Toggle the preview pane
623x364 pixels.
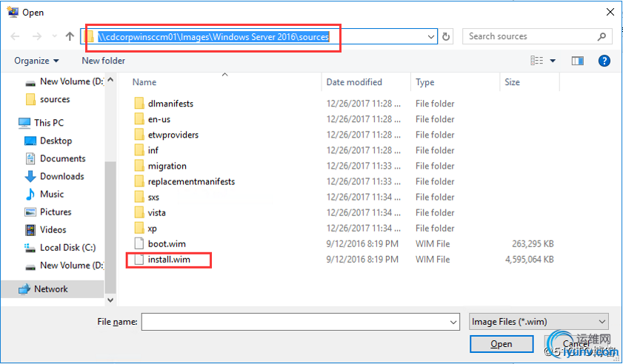577,61
